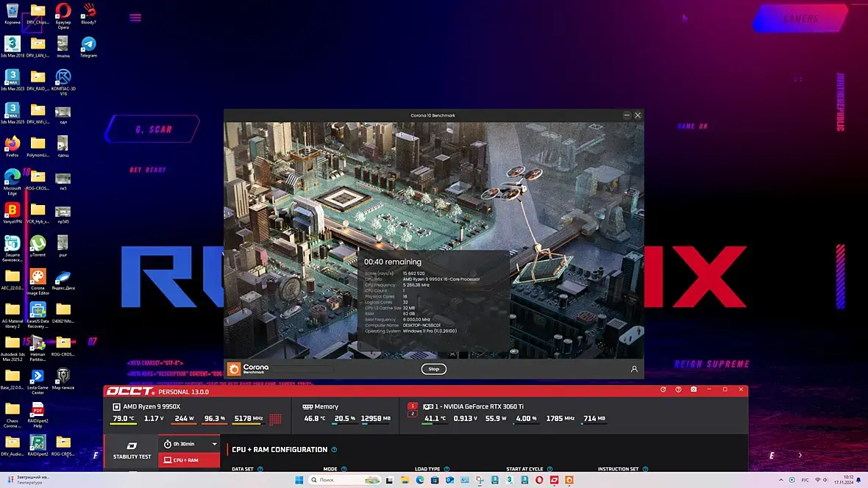Click the Load Type info icon
The image size is (868, 488).
coord(447,469)
